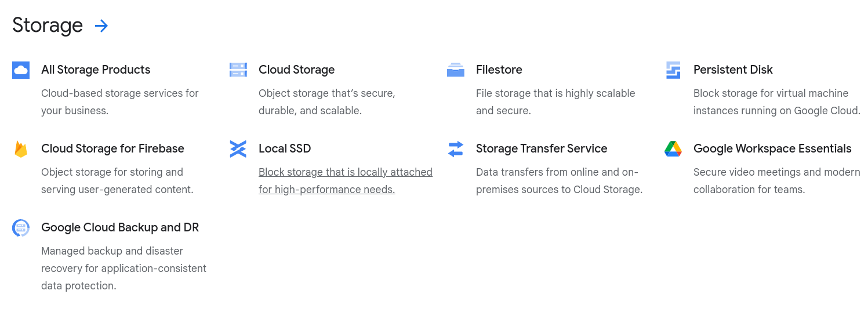868x312 pixels.
Task: Open the Storage section heading
Action: [x=48, y=26]
